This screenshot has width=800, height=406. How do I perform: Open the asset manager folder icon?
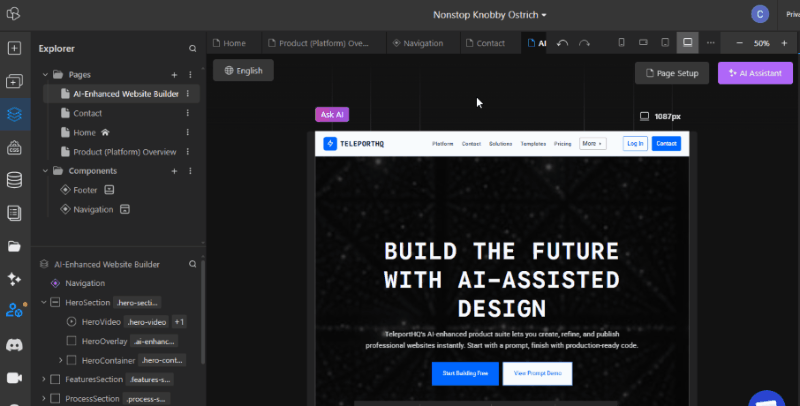tap(14, 247)
